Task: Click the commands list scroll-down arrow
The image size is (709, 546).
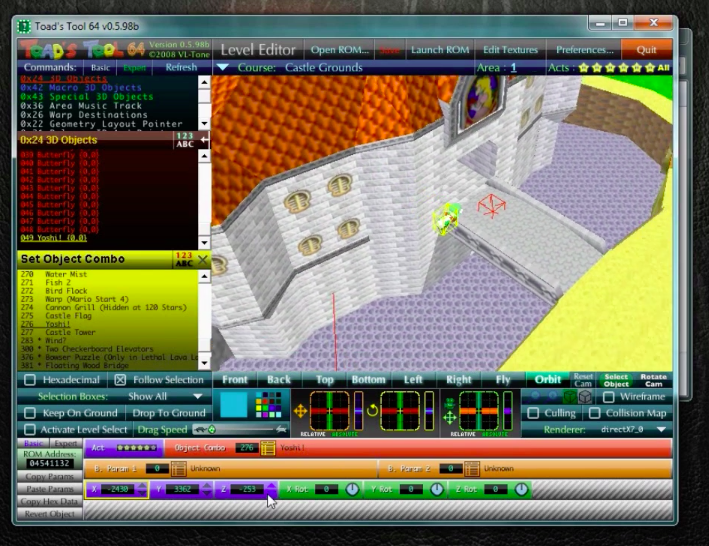Action: pos(204,123)
